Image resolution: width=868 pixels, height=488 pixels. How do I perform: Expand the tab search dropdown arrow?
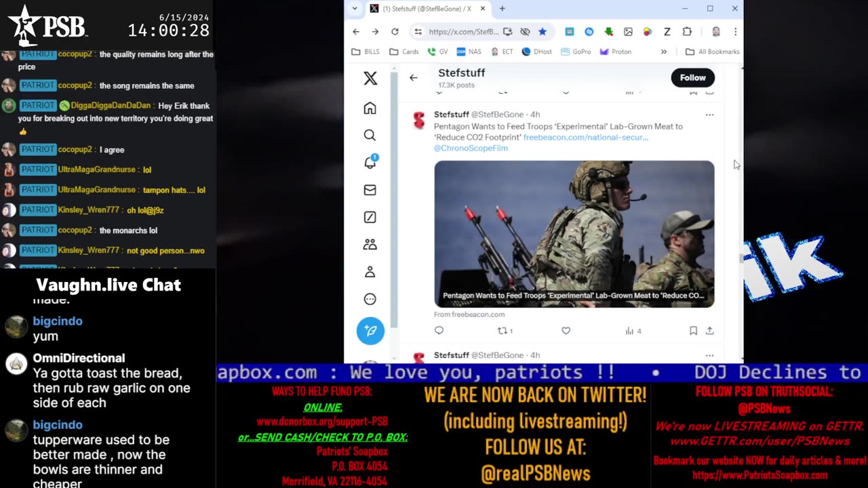(x=355, y=9)
